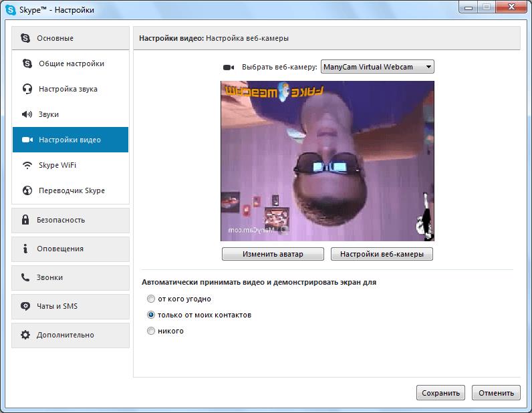Select the 'никого' radio button
The width and height of the screenshot is (532, 413).
click(x=151, y=331)
